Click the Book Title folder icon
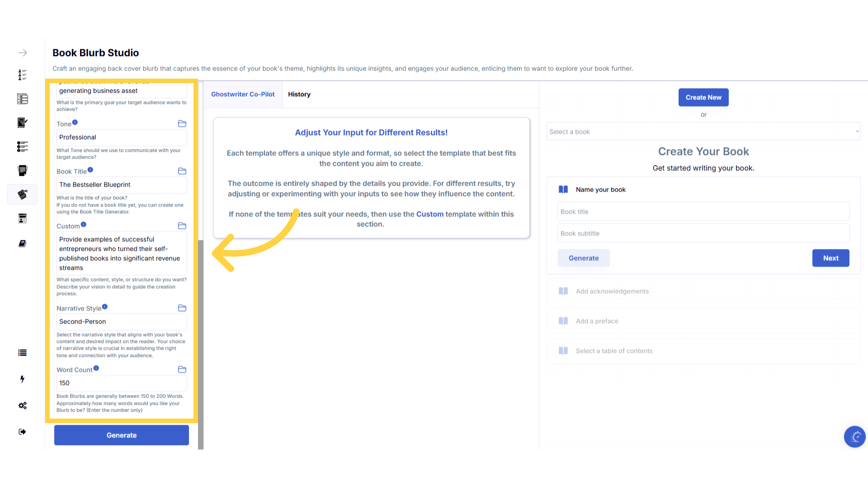The image size is (868, 488). click(182, 171)
